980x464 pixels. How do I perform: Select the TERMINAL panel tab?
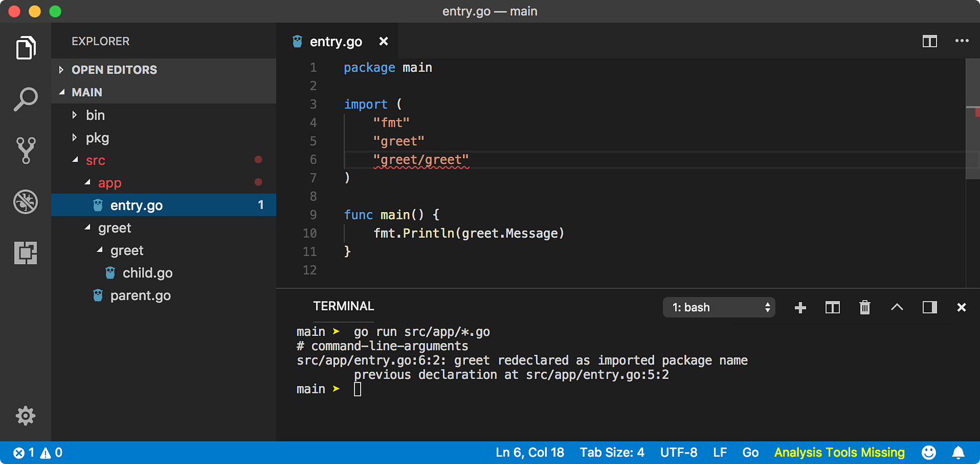(343, 306)
